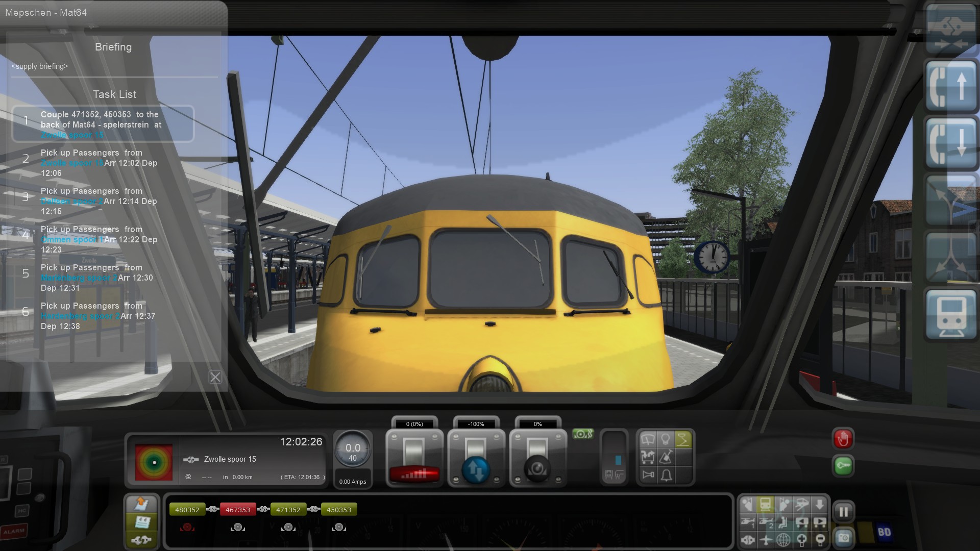Click the junction switch behind button
Viewport: 980px width, 551px height.
(951, 258)
